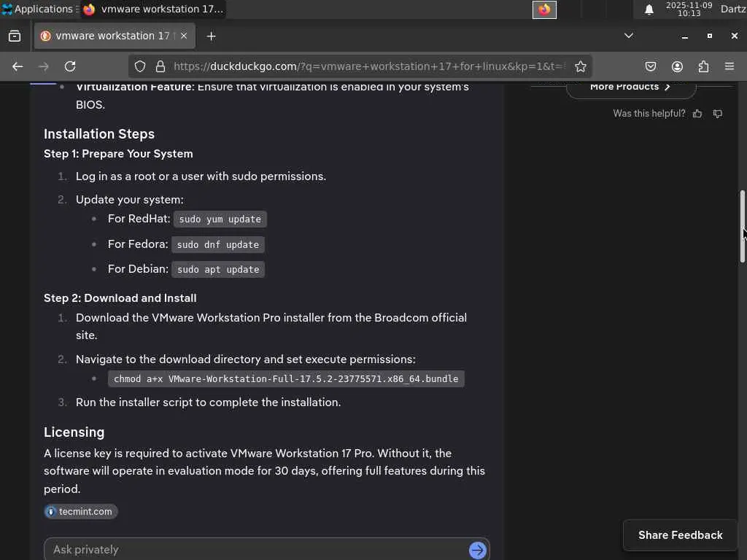
Task: Open the Firefox hamburger application menu
Action: click(729, 66)
